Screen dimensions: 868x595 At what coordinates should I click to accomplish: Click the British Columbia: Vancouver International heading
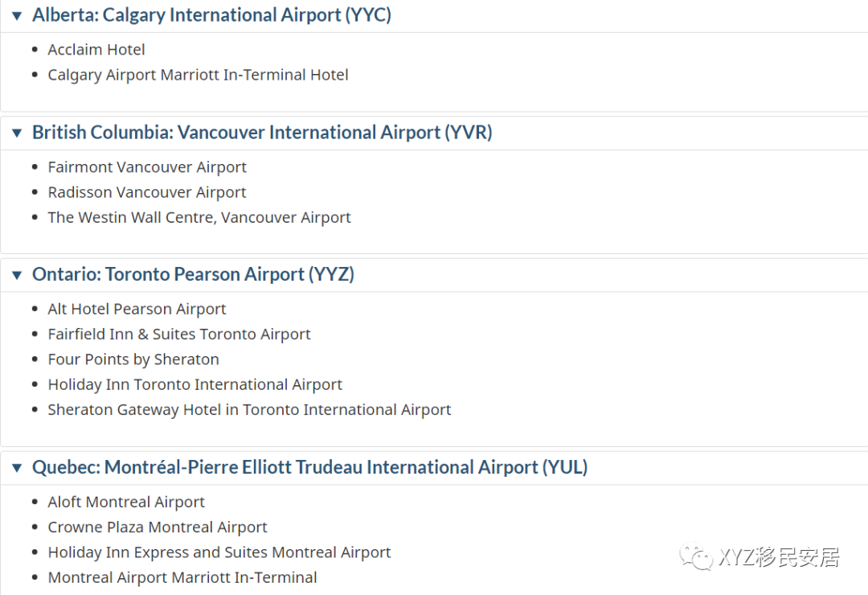point(262,133)
